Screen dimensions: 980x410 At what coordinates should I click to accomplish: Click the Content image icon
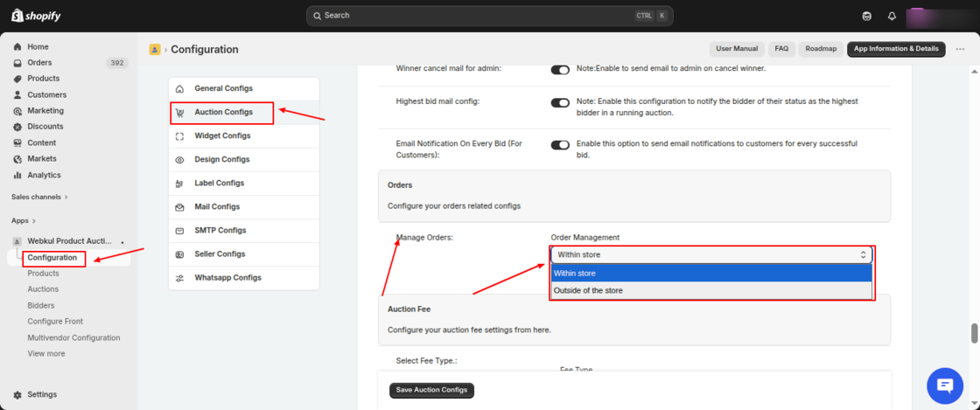pyautogui.click(x=17, y=142)
